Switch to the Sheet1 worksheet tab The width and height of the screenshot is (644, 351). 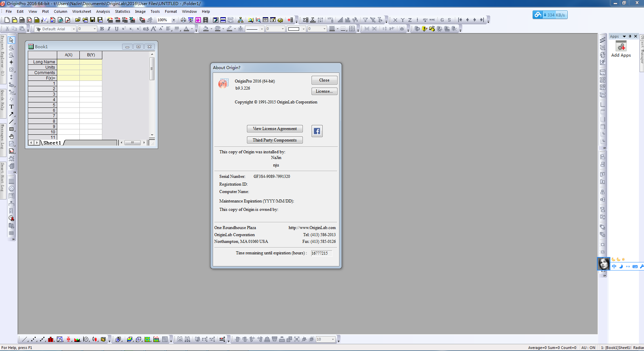coord(52,143)
